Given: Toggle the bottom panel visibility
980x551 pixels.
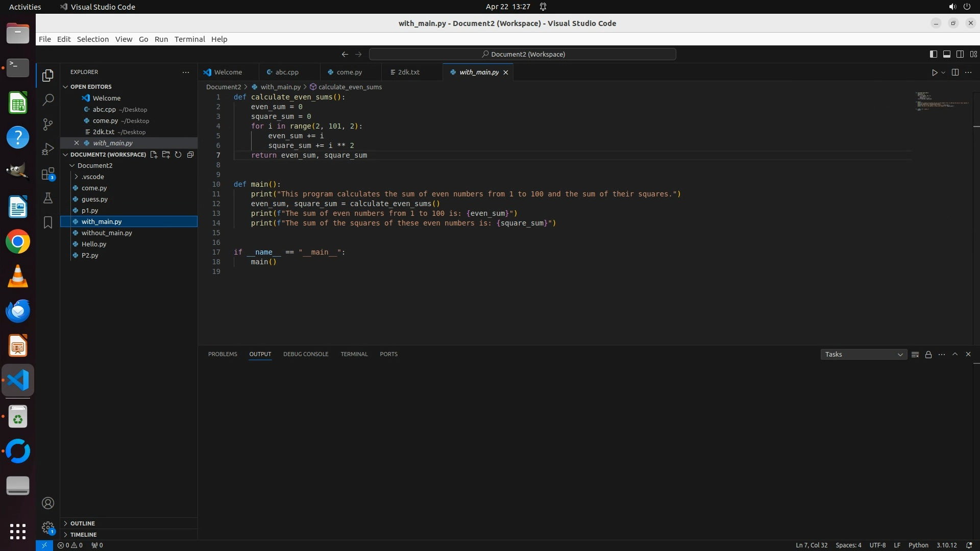Looking at the screenshot, I should coord(946,54).
